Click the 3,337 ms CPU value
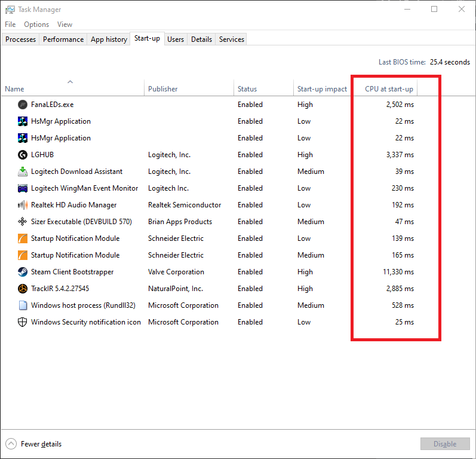Image resolution: width=476 pixels, height=459 pixels. pos(400,155)
